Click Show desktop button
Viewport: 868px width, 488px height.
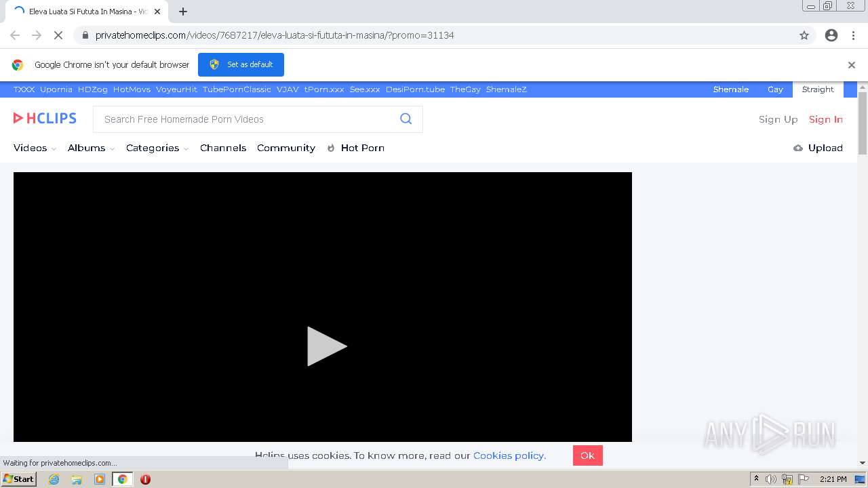coord(861,479)
